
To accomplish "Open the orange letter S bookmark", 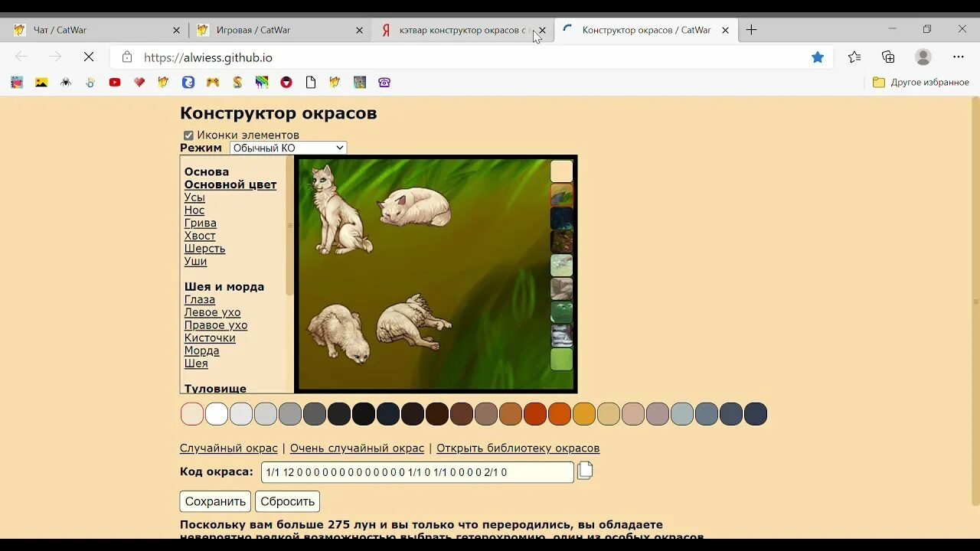I will [x=237, y=83].
